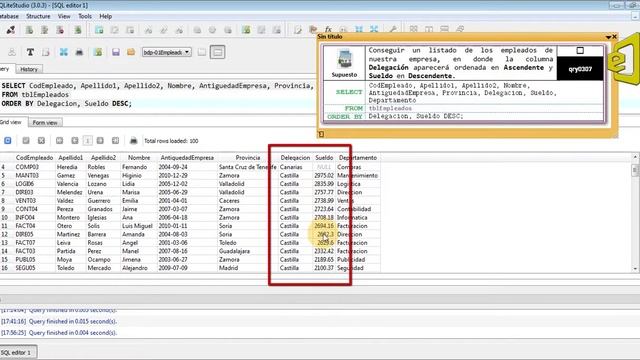Switch to the History tab

pyautogui.click(x=29, y=69)
